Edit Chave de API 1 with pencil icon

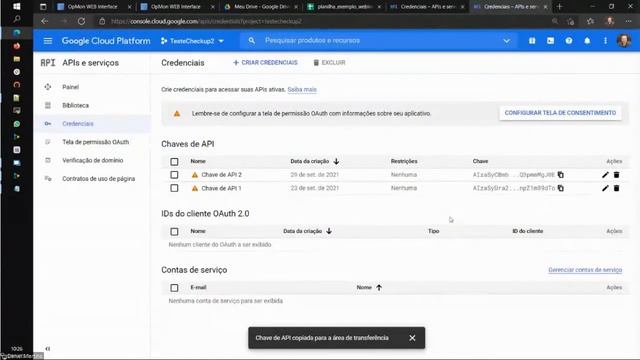coord(605,188)
